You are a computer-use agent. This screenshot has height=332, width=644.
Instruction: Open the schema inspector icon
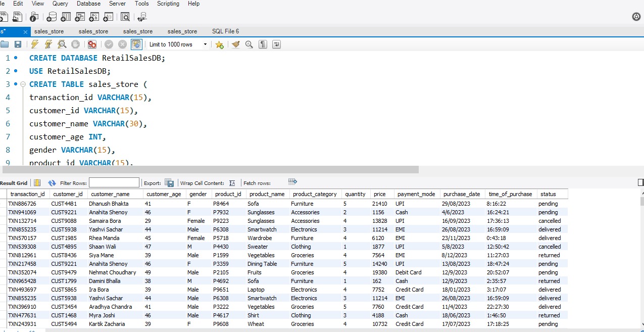point(34,17)
